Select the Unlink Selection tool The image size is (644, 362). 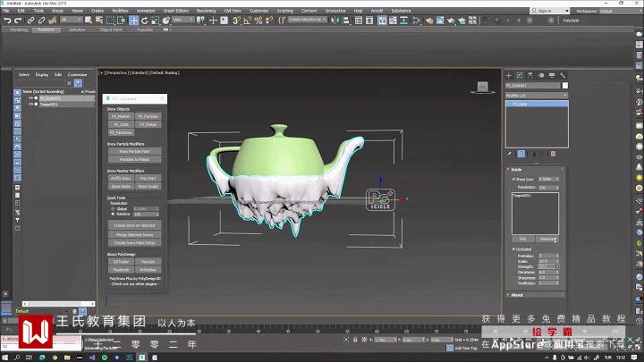coord(41,20)
